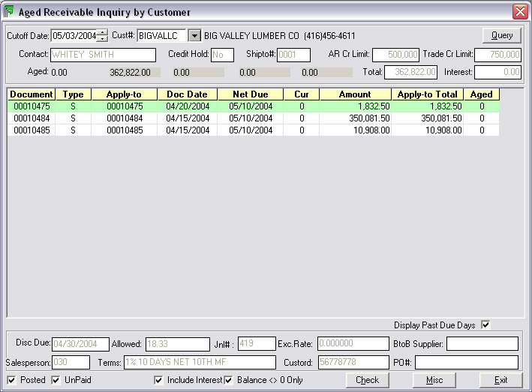Click amount cell 10,908.00 in Amount column
This screenshot has height=392, width=532.
(x=355, y=130)
